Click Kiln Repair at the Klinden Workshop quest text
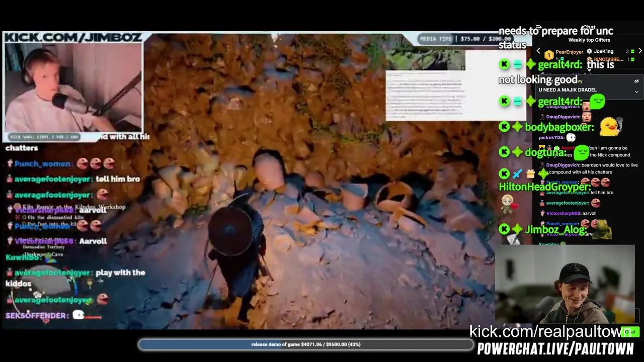 73,207
